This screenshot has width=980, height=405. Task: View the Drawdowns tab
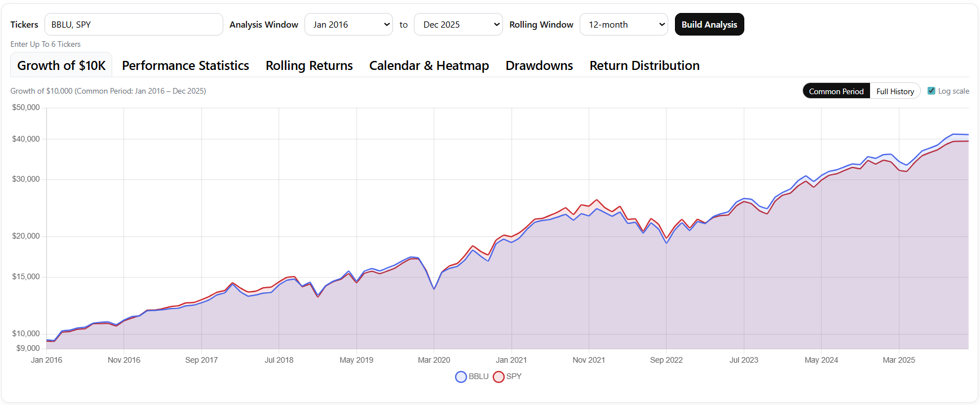pos(539,65)
